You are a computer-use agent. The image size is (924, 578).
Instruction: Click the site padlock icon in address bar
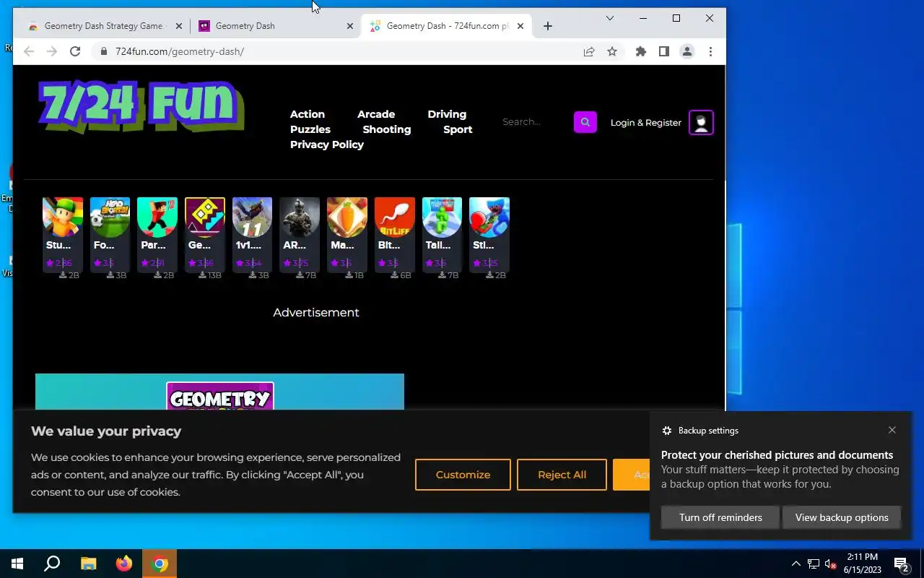pos(104,51)
